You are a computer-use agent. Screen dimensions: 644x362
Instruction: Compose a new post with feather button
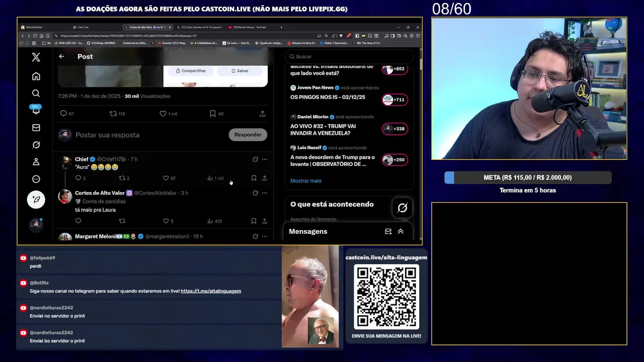(x=36, y=200)
